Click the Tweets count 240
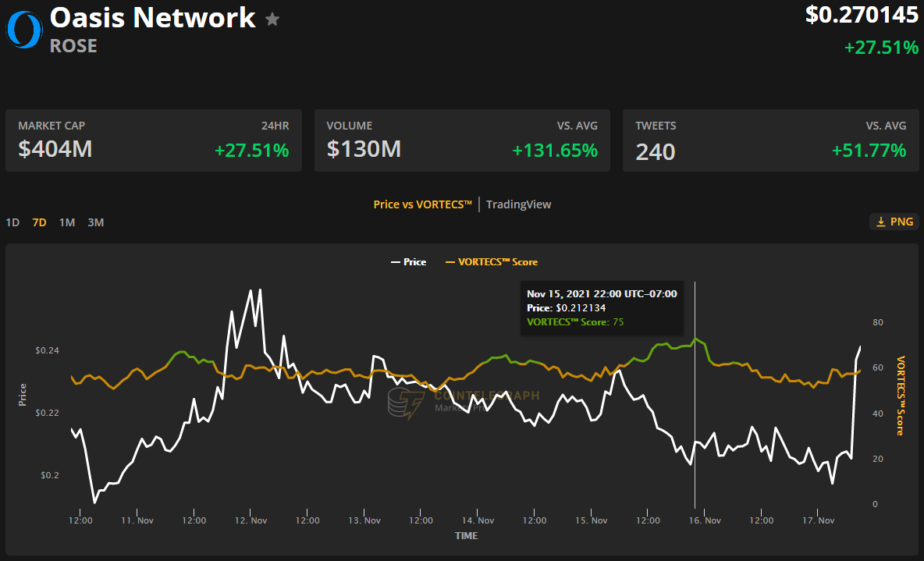The height and width of the screenshot is (561, 924). point(656,152)
